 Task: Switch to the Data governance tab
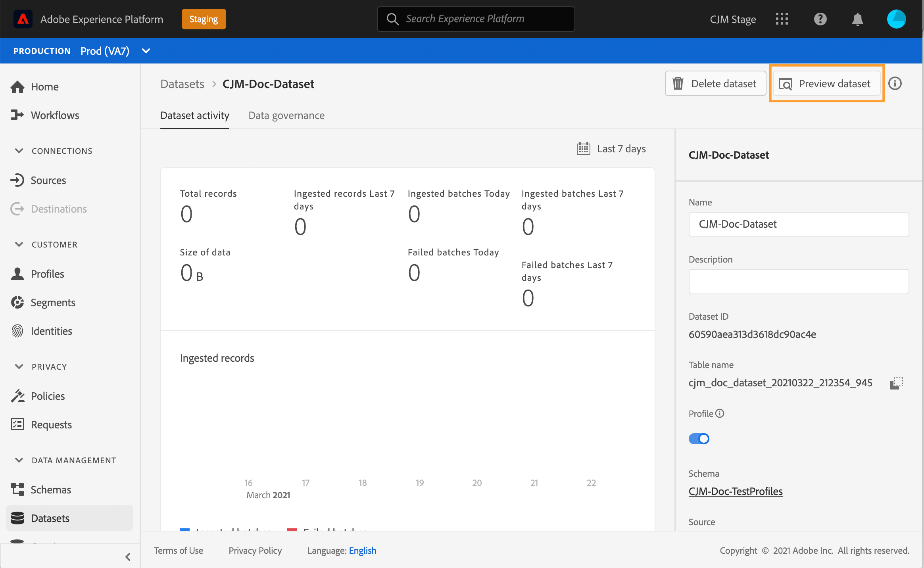pos(286,115)
